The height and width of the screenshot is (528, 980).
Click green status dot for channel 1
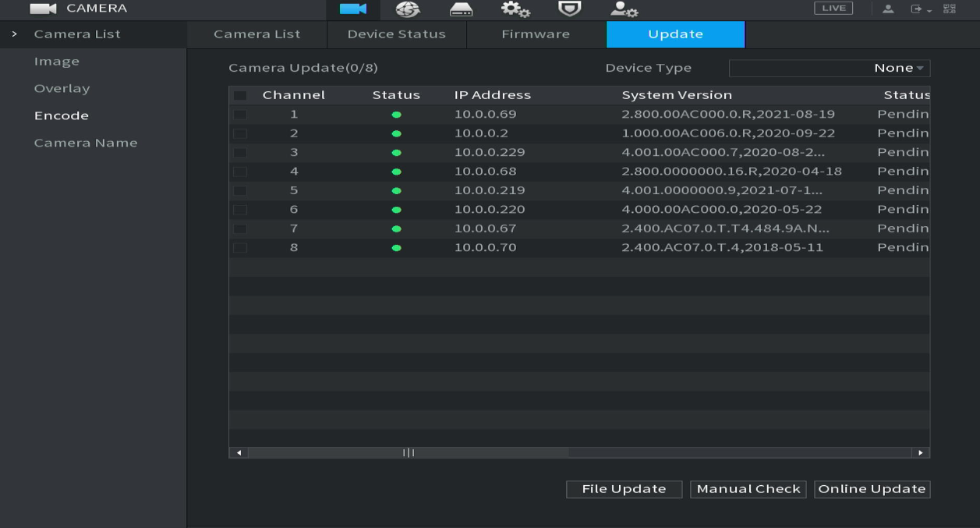tap(396, 115)
